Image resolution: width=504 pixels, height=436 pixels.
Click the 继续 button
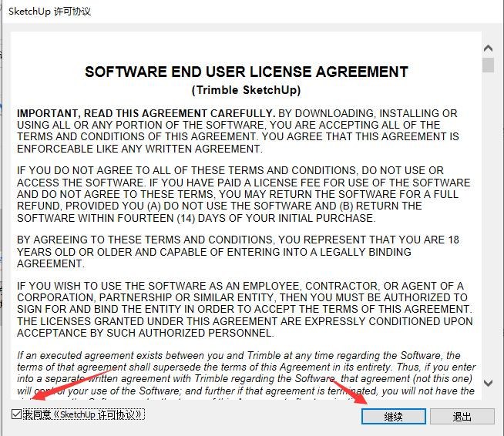point(394,417)
